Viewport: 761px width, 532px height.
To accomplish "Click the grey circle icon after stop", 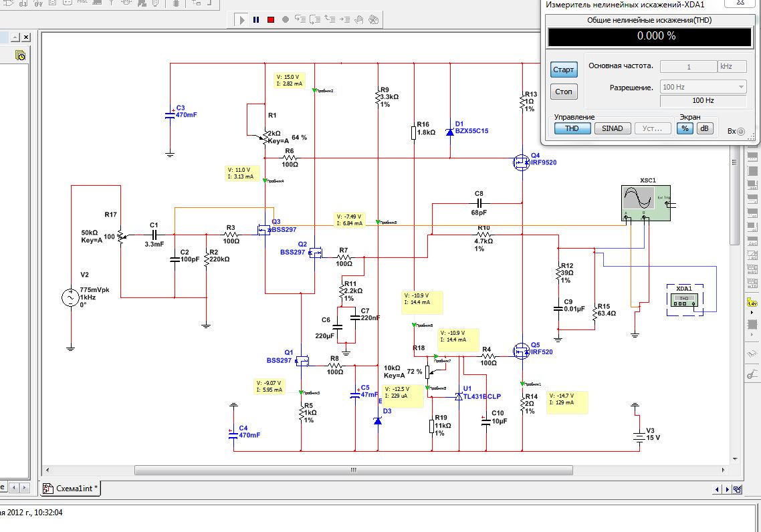I will pos(286,20).
